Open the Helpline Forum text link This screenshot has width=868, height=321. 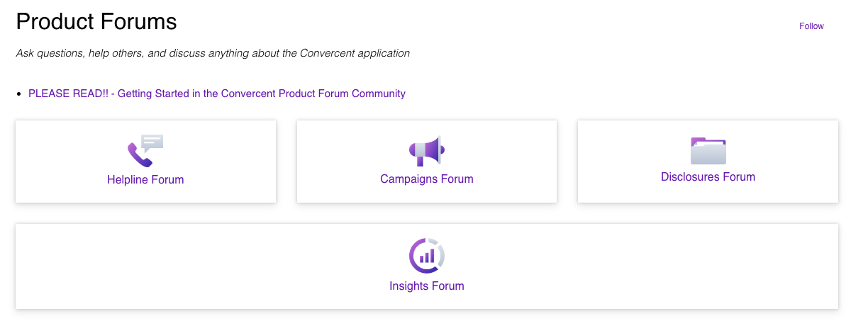[145, 180]
